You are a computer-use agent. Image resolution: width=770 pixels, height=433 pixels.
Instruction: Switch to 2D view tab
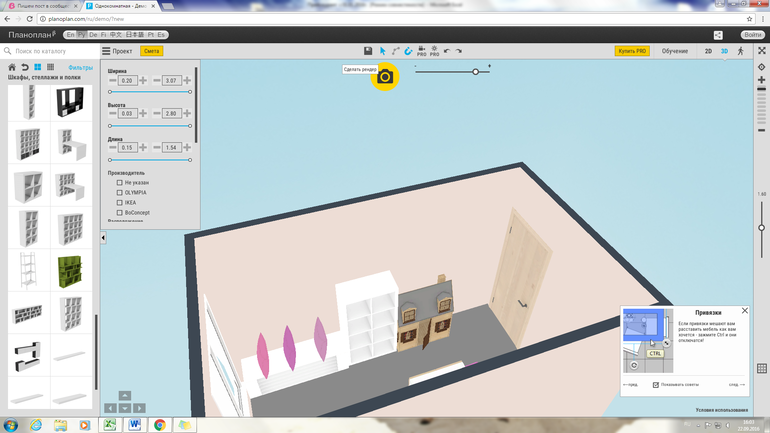click(x=708, y=51)
